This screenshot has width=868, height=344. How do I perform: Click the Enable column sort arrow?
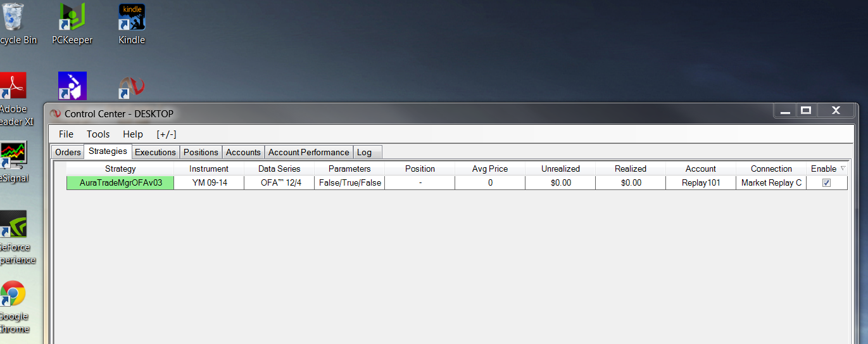click(x=843, y=169)
